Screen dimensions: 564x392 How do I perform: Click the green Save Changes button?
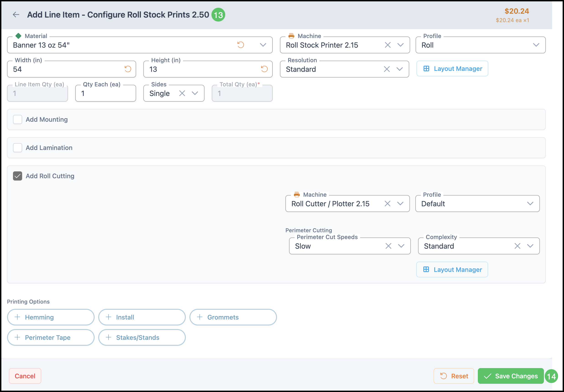pyautogui.click(x=510, y=376)
